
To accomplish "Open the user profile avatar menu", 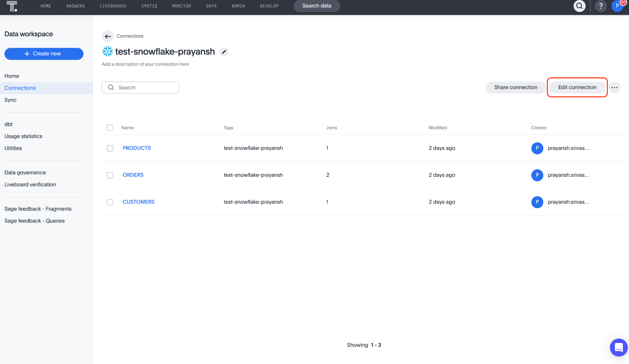I will 617,6.
